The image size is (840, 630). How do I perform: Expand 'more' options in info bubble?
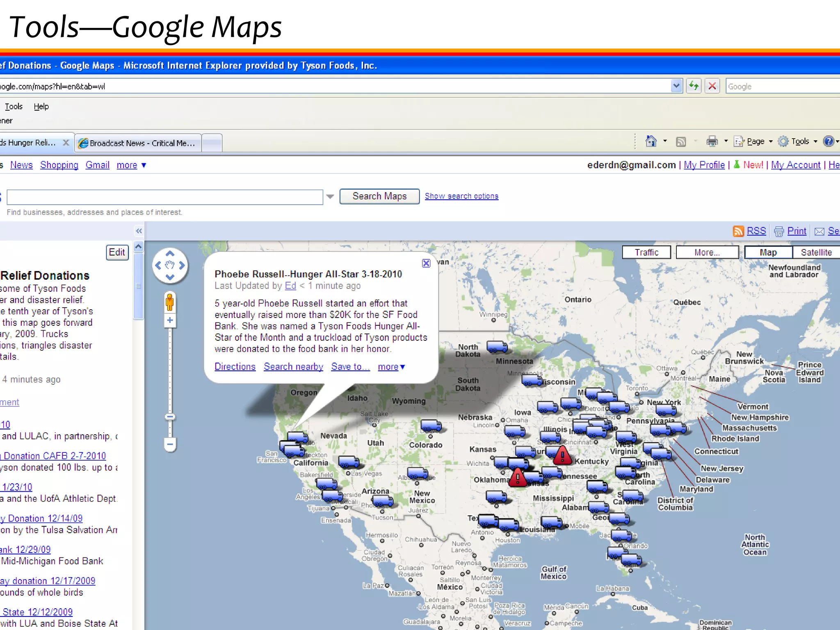point(392,367)
